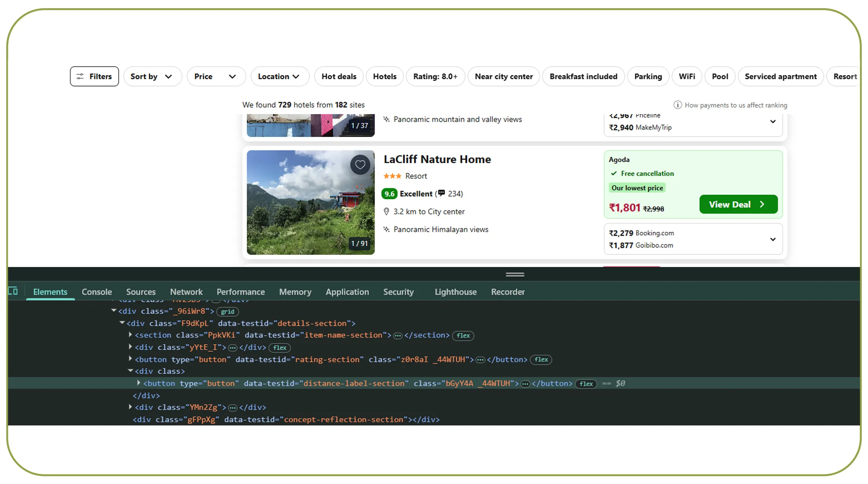
Task: Open the Location dropdown
Action: pyautogui.click(x=280, y=77)
